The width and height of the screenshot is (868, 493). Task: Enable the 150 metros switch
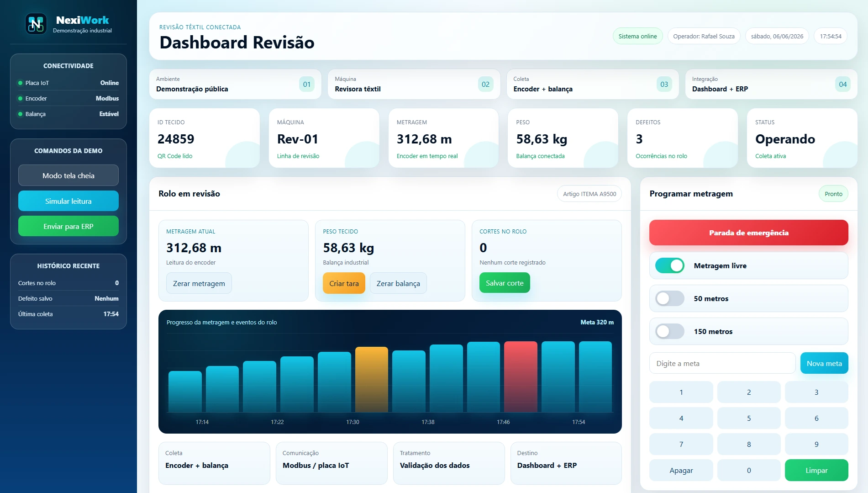[670, 331]
